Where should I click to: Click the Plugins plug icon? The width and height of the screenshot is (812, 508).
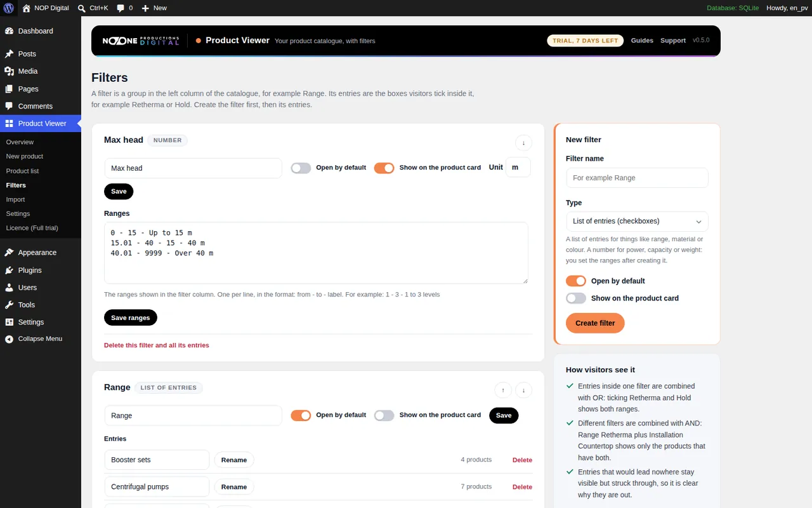(x=9, y=270)
